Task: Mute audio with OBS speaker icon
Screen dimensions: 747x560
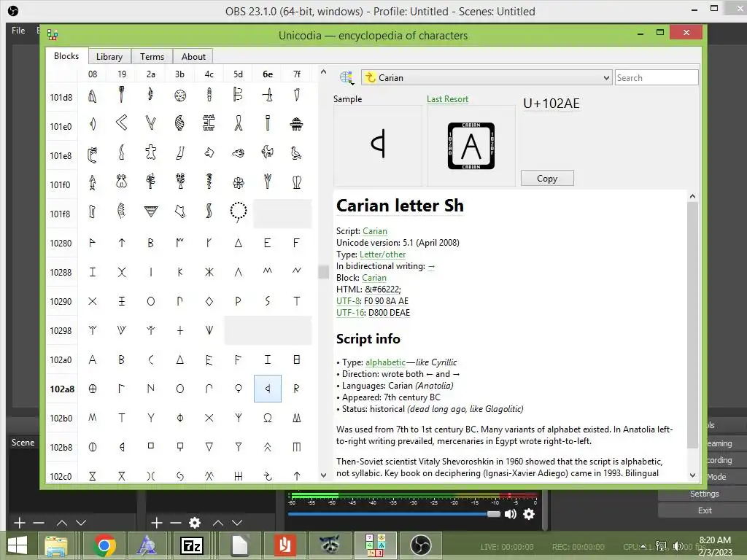Action: click(510, 514)
